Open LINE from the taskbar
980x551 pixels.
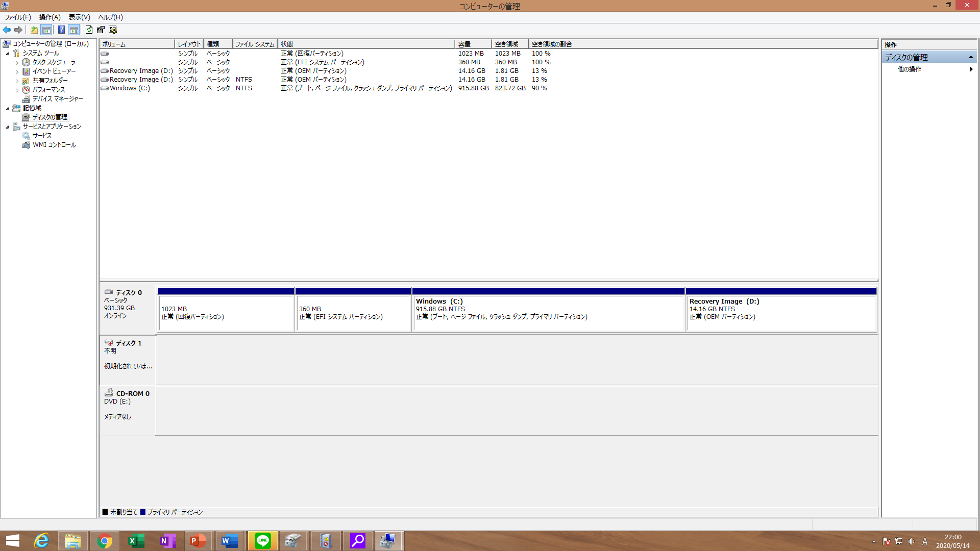tap(263, 541)
